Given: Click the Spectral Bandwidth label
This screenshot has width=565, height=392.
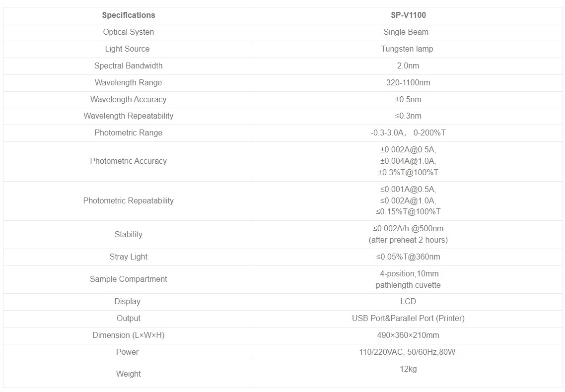Looking at the screenshot, I should (x=129, y=65).
